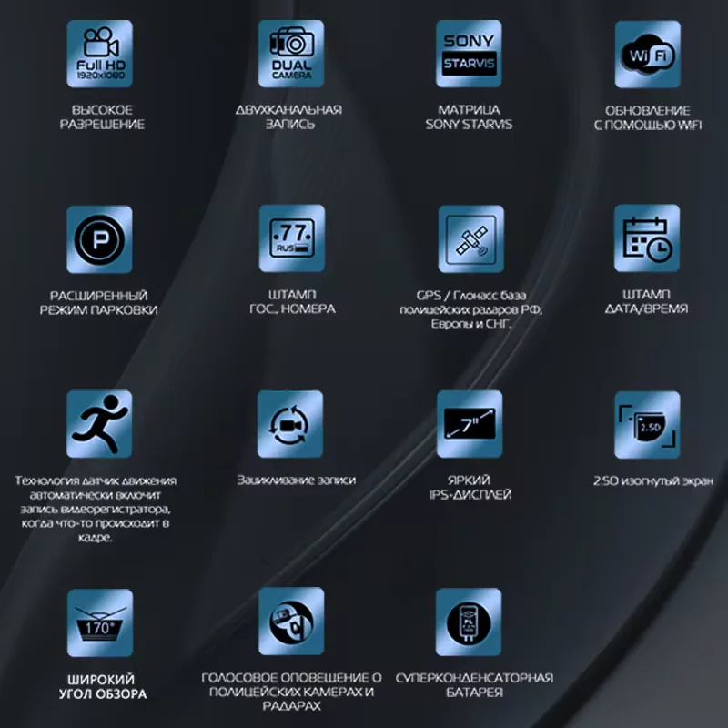Click the Full HD 1920x1080 camera icon
The width and height of the screenshot is (728, 728).
coord(99,54)
